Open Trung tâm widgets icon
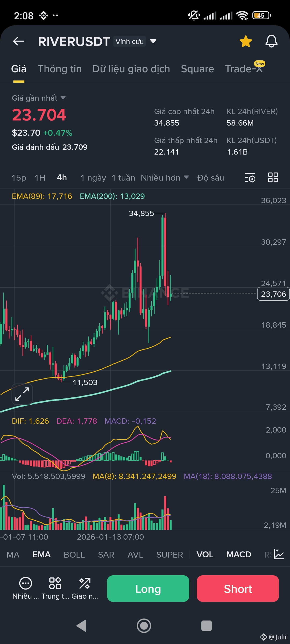Image resolution: width=290 pixels, height=644 pixels. (x=55, y=588)
